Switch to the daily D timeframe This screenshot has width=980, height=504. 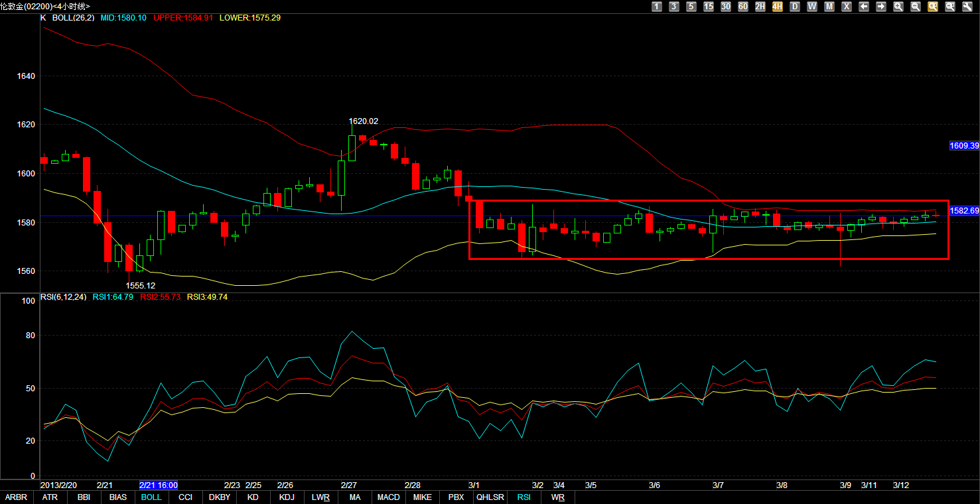[795, 7]
